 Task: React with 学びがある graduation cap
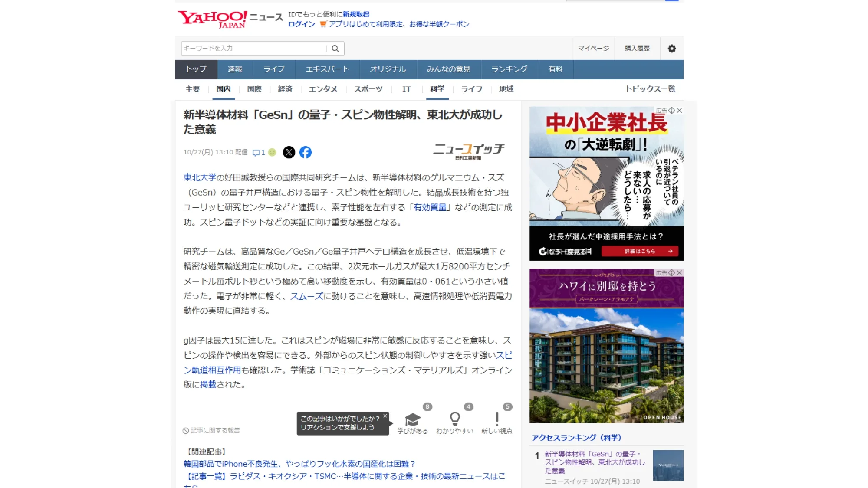412,420
